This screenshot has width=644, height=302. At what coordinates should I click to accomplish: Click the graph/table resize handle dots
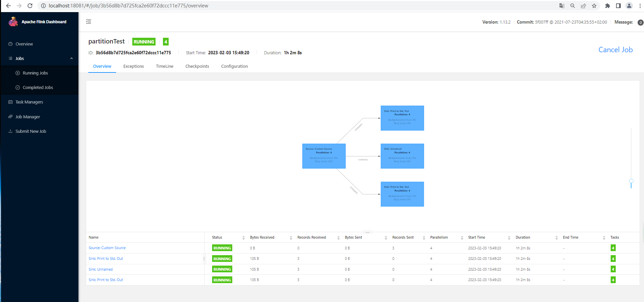pyautogui.click(x=367, y=232)
